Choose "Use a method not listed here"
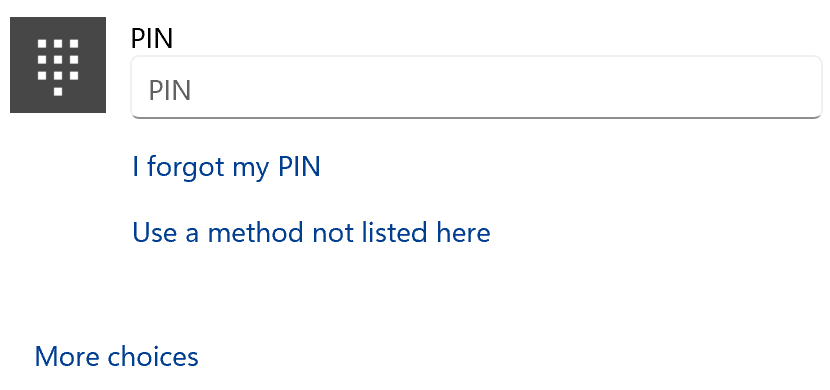 311,232
